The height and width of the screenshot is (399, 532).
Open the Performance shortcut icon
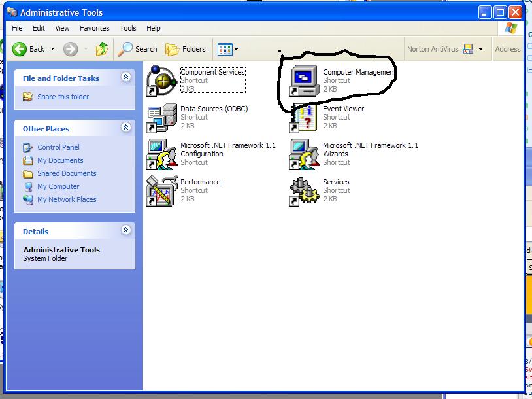(161, 191)
